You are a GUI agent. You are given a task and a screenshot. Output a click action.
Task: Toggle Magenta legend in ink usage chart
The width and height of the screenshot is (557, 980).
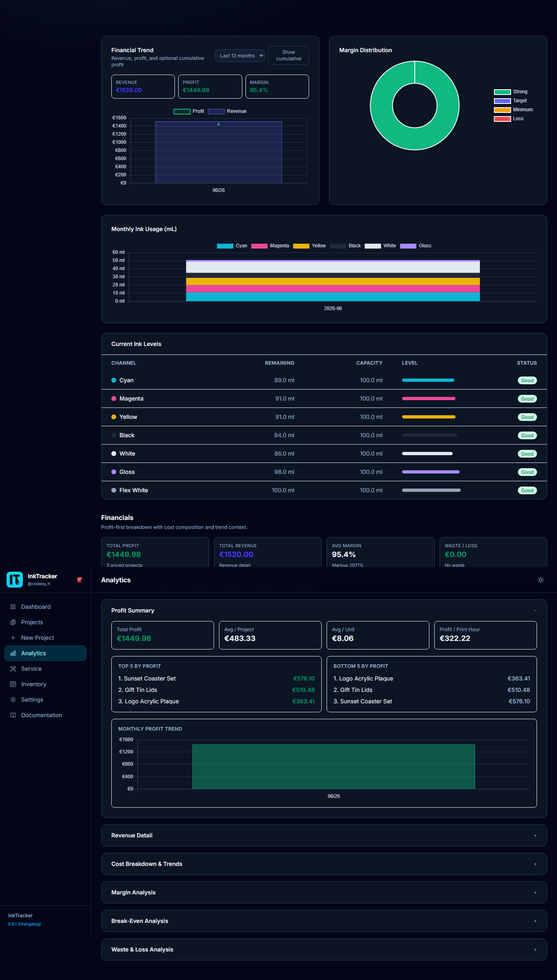click(270, 246)
